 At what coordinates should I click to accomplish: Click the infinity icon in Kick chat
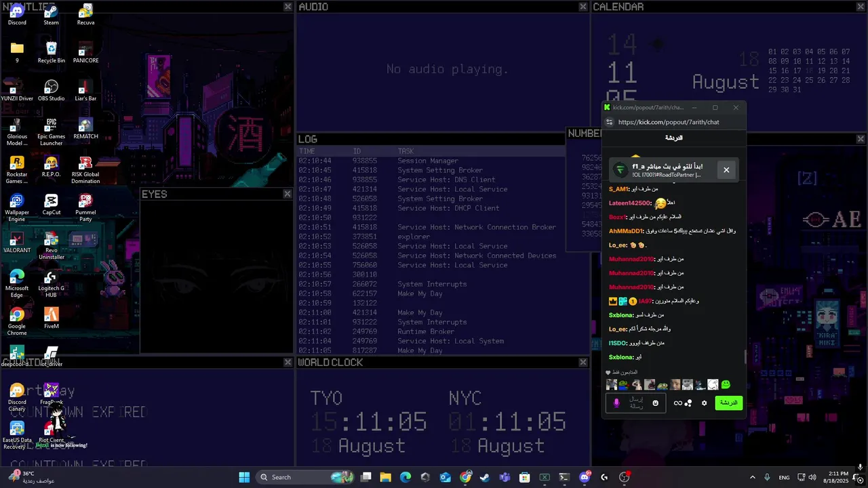click(677, 403)
